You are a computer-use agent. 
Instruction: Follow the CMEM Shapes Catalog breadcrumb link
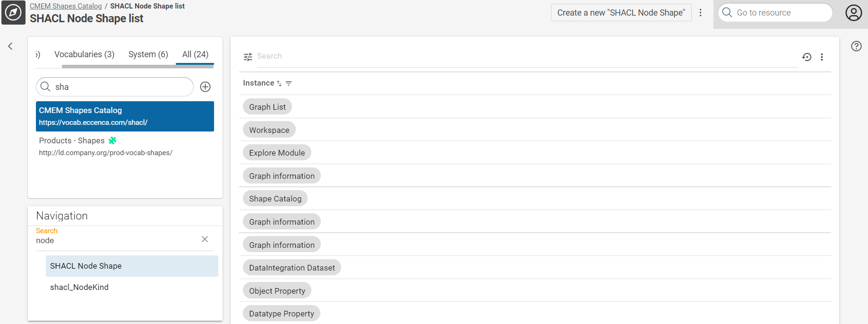(66, 6)
